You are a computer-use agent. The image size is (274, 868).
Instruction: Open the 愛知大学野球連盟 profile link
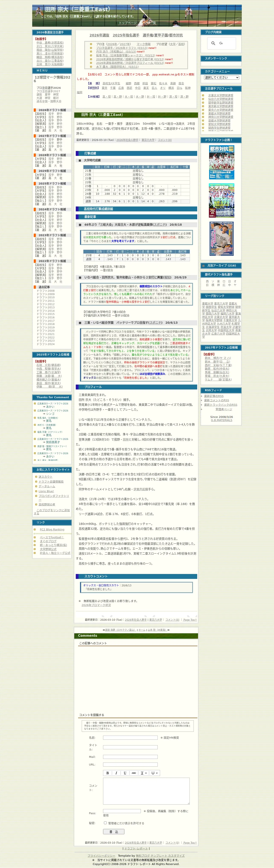219,124
